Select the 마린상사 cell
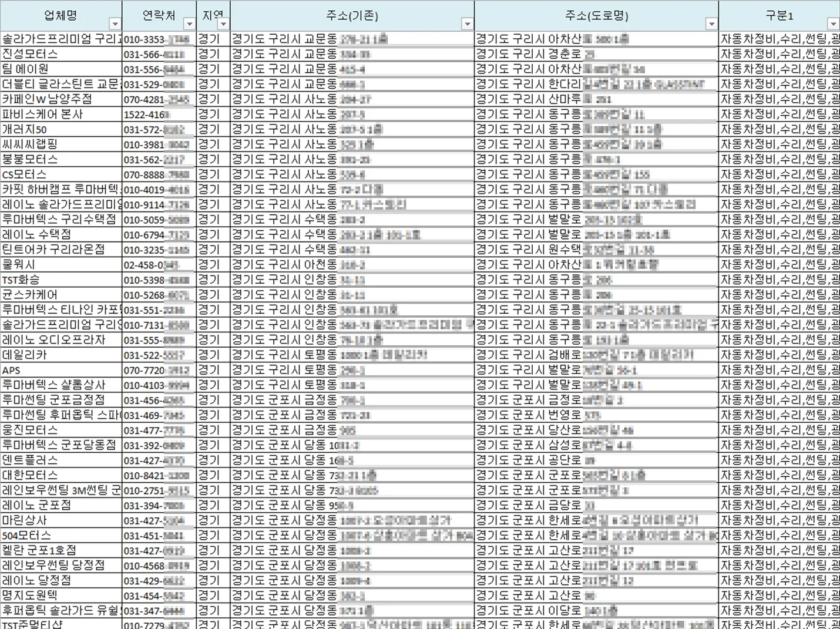This screenshot has height=629, width=840. (61, 520)
